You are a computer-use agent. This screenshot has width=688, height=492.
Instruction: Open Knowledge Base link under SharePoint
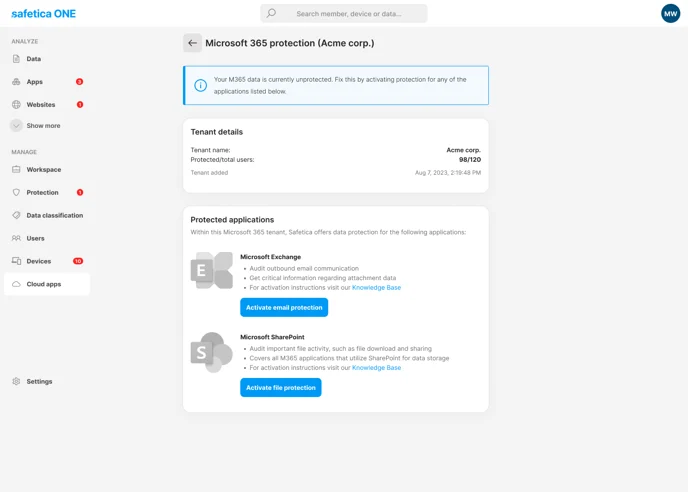point(376,368)
